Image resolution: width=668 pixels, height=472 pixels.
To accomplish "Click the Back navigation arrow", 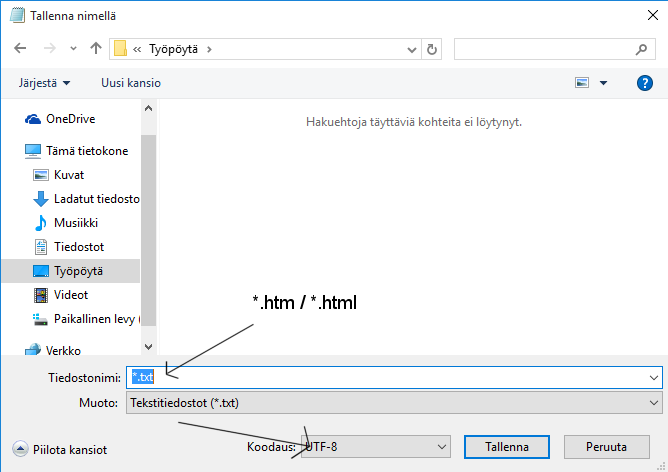I will click(x=20, y=48).
